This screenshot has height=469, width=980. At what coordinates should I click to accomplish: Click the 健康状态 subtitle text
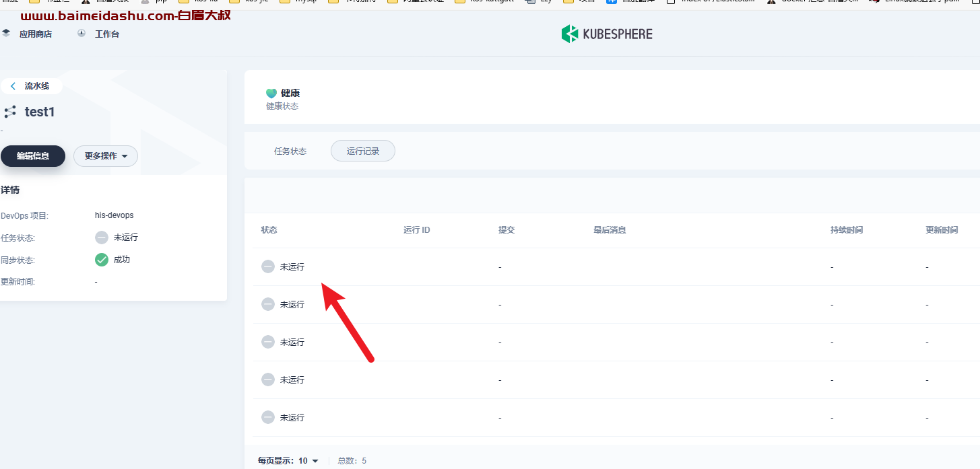(282, 106)
